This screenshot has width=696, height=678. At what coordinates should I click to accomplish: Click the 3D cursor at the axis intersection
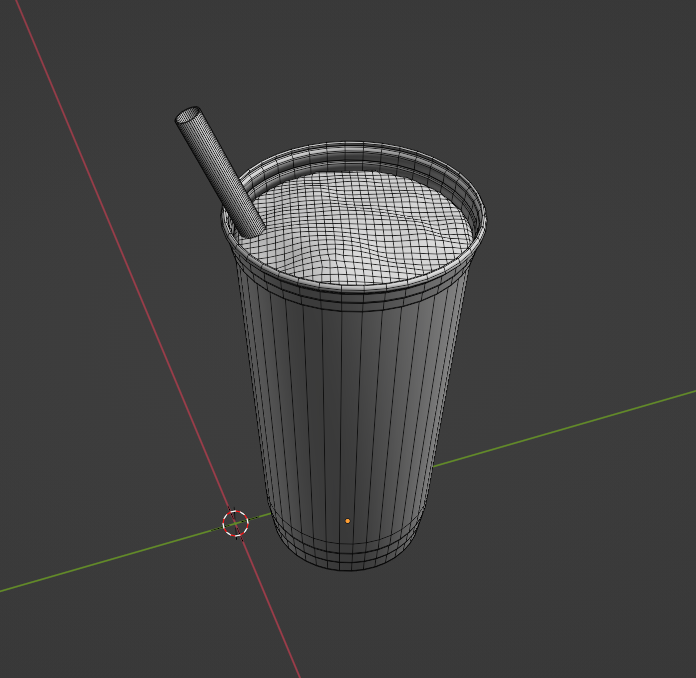[235, 523]
